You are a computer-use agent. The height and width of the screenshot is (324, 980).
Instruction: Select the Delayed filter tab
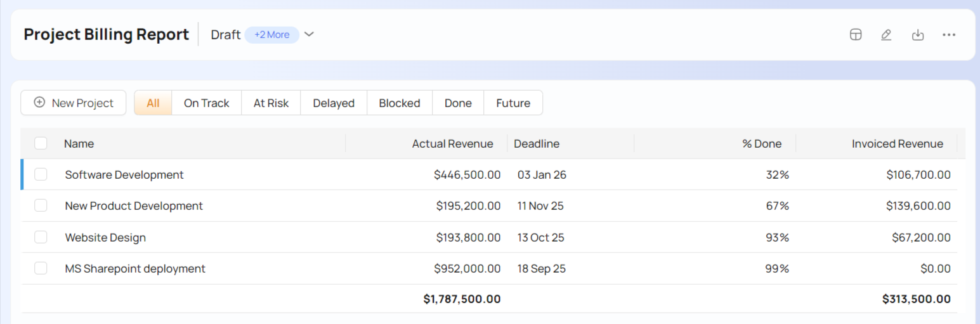tap(334, 103)
